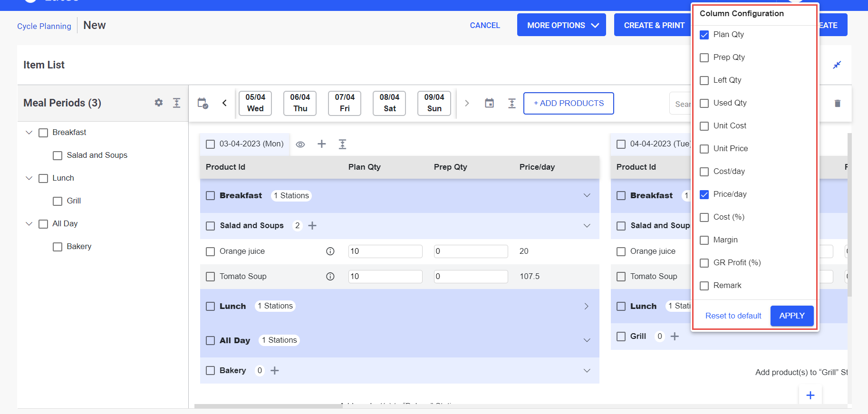Show info for Orange juice
This screenshot has height=414, width=868.
point(330,251)
